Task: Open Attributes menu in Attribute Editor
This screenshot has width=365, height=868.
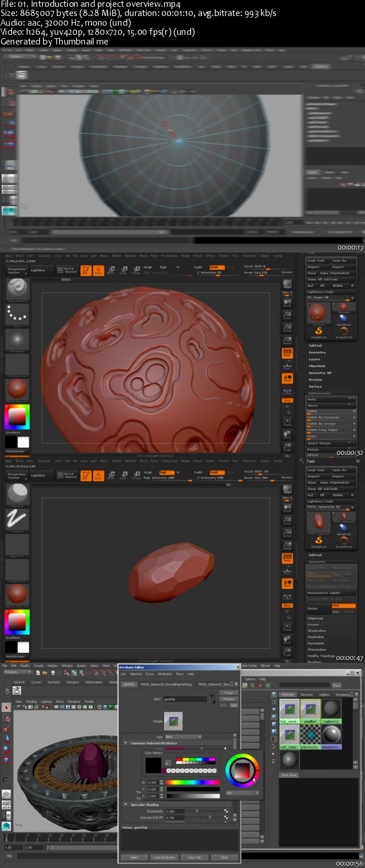Action: (x=164, y=674)
